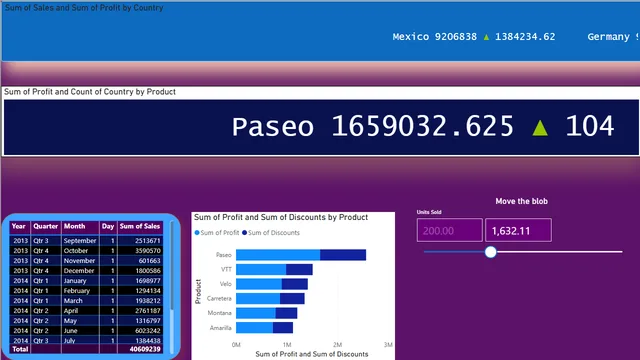Click 'Sum of Sales and Sum of Profit by Country' title
This screenshot has width=640, height=360.
(x=84, y=8)
